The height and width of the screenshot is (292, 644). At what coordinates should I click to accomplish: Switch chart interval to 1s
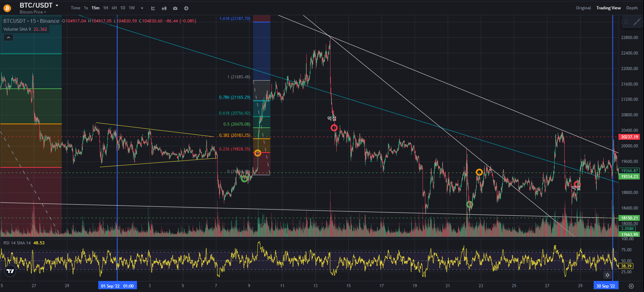coord(86,8)
